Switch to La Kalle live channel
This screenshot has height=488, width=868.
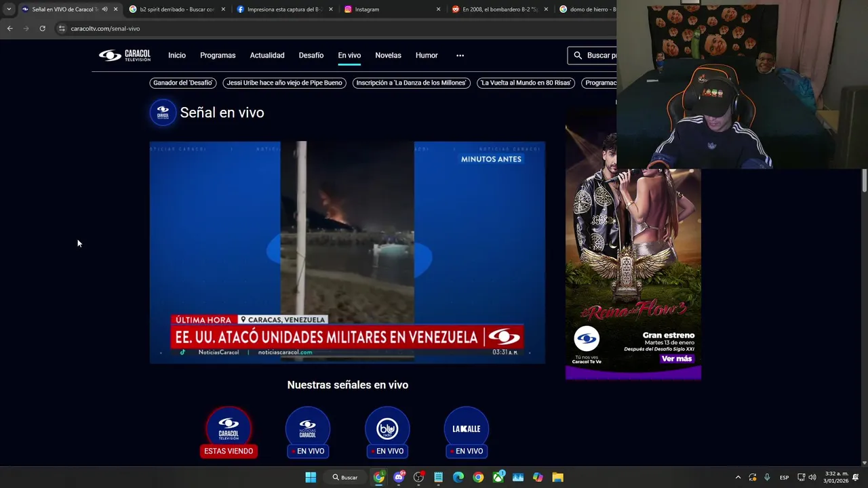pyautogui.click(x=467, y=432)
